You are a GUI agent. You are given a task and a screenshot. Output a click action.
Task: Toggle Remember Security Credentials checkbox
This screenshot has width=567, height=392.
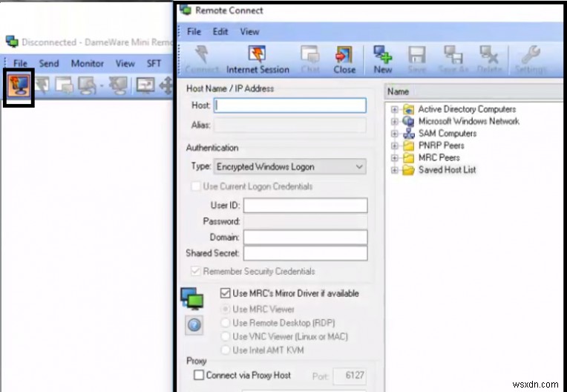pyautogui.click(x=196, y=271)
